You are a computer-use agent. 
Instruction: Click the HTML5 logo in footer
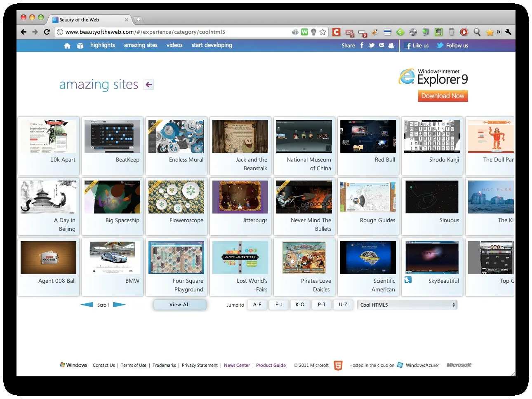[338, 365]
